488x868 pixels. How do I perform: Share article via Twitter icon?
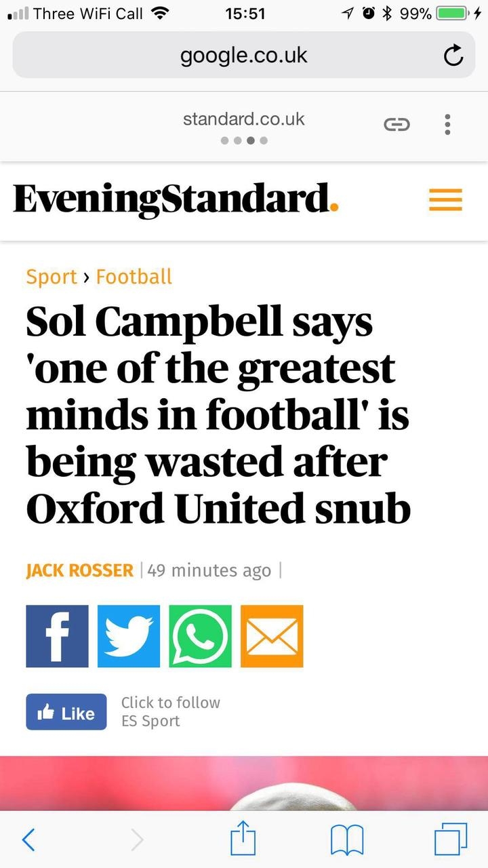tap(129, 636)
